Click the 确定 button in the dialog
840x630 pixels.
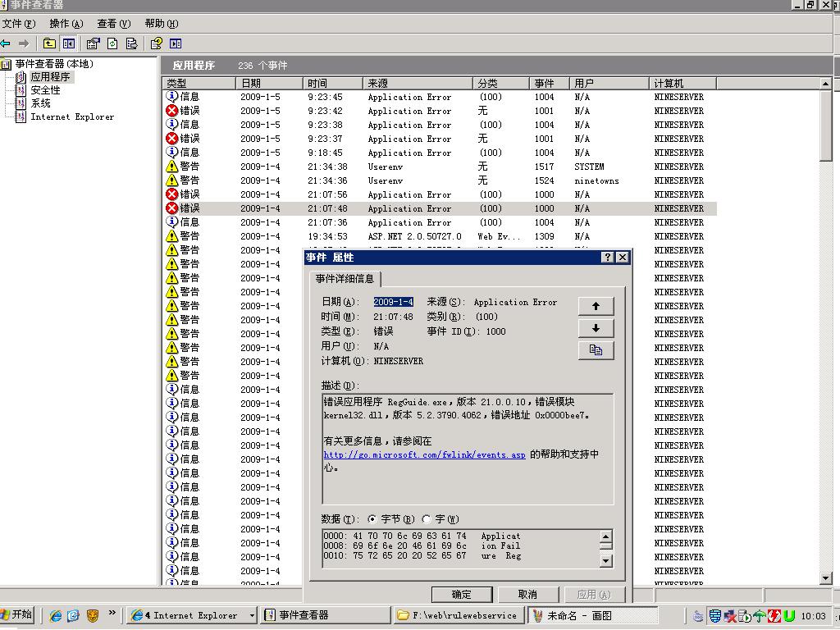pos(462,595)
